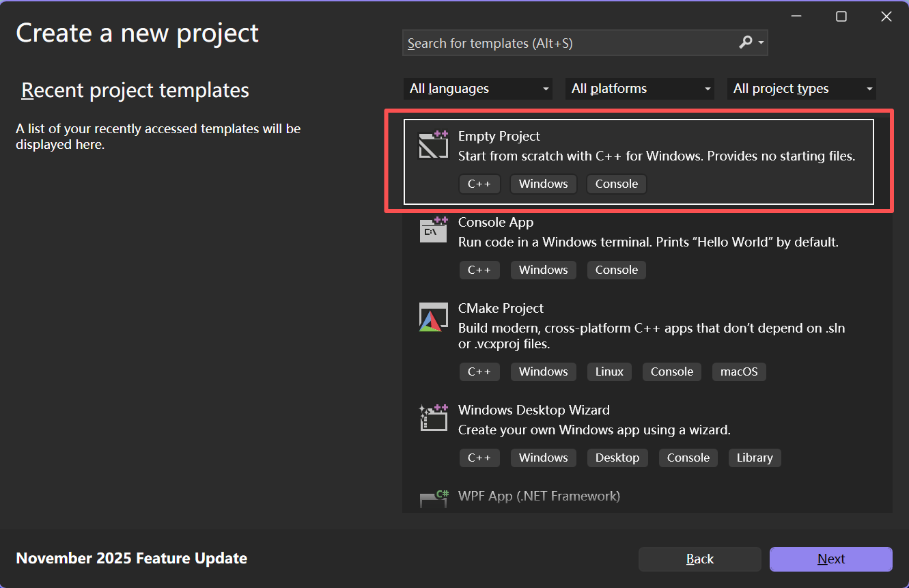Click the C++ tag under CMake Project
The width and height of the screenshot is (909, 588).
[x=479, y=372]
